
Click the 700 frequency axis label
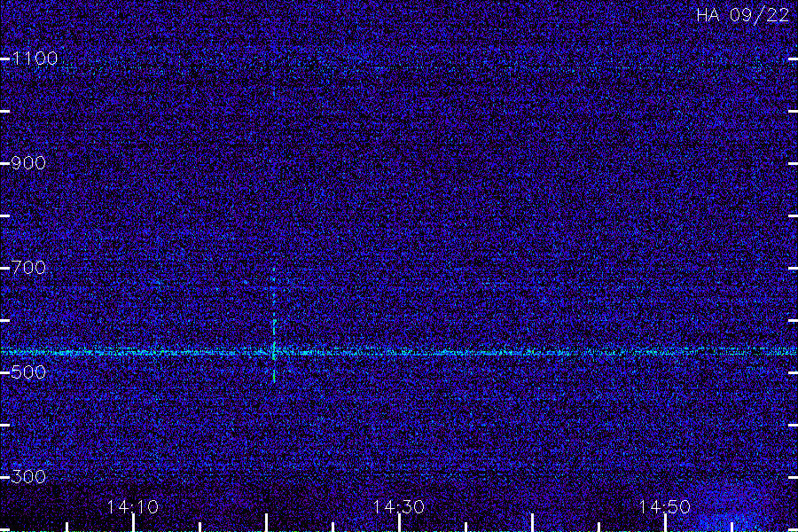pos(28,268)
